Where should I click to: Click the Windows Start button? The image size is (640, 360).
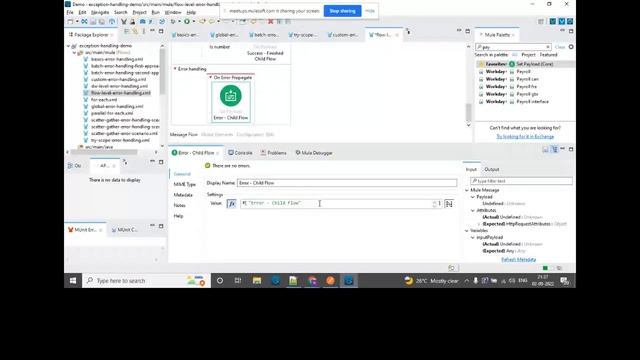(x=73, y=281)
